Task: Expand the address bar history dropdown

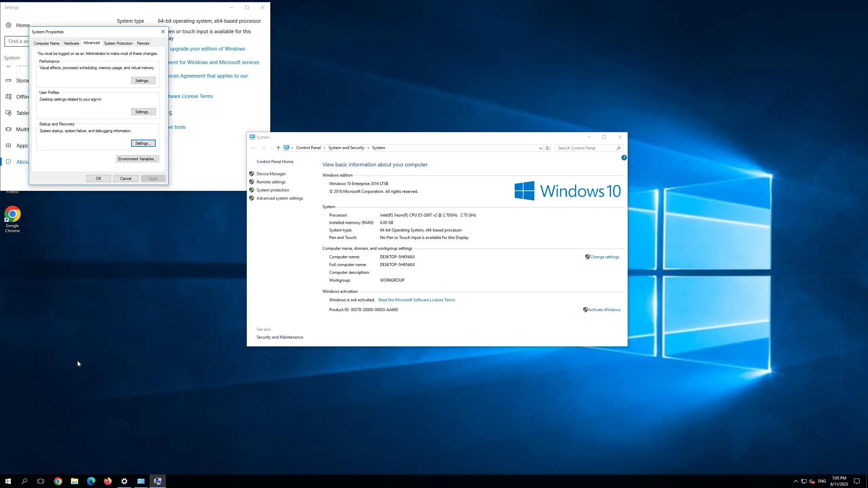Action: point(540,148)
